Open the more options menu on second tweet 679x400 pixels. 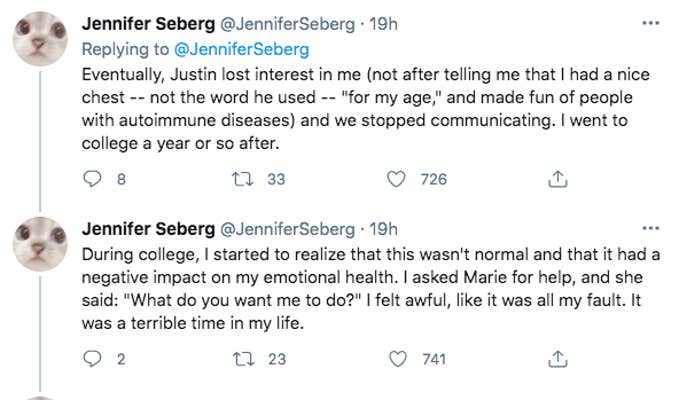click(x=650, y=227)
